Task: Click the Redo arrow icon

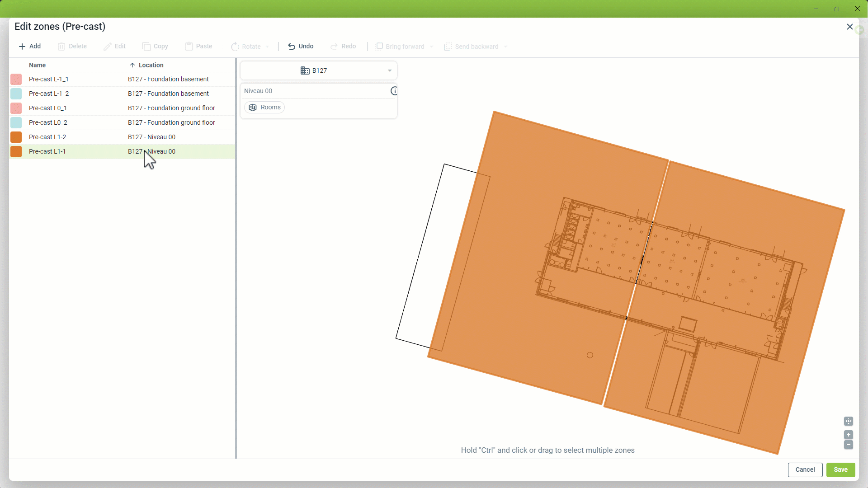Action: tap(334, 47)
